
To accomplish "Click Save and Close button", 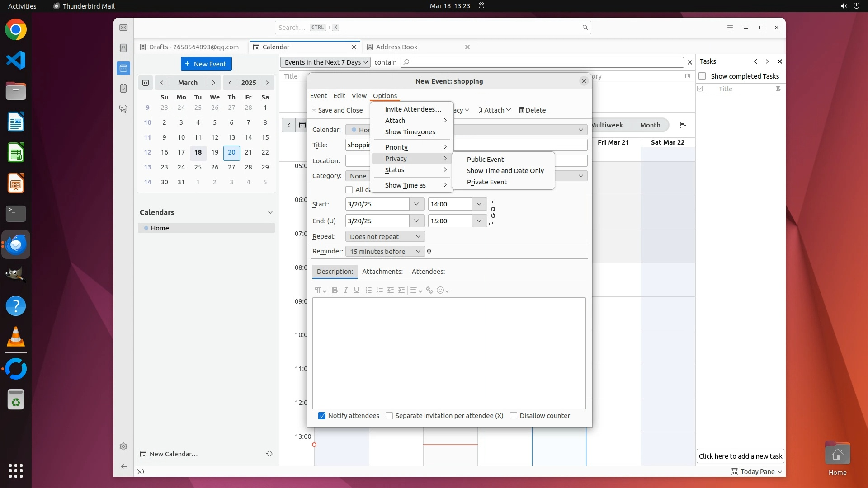I will (x=337, y=110).
